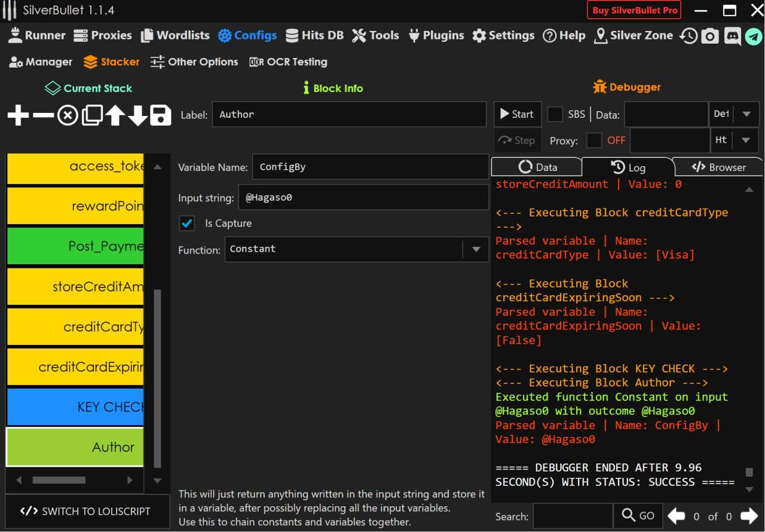This screenshot has height=532, width=765.
Task: Duplicate the selected block using copy icon
Action: [x=91, y=115]
